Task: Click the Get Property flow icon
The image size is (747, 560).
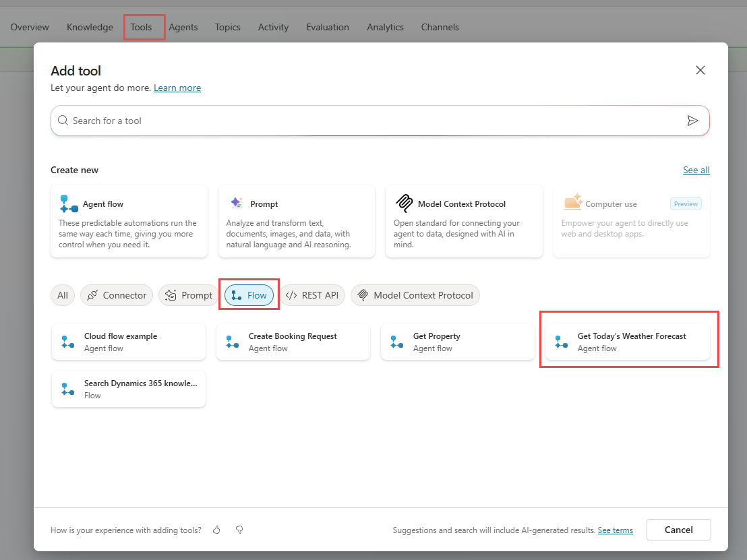Action: pos(397,342)
